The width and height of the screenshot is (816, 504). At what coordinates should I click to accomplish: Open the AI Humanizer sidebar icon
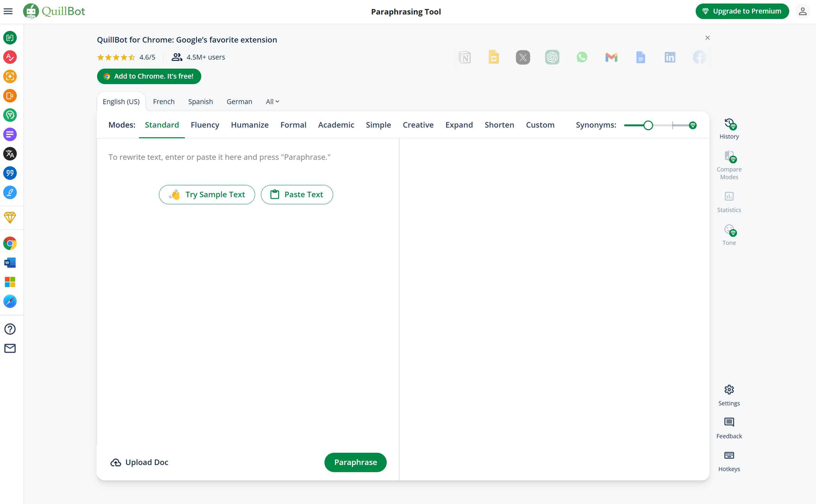pyautogui.click(x=10, y=115)
